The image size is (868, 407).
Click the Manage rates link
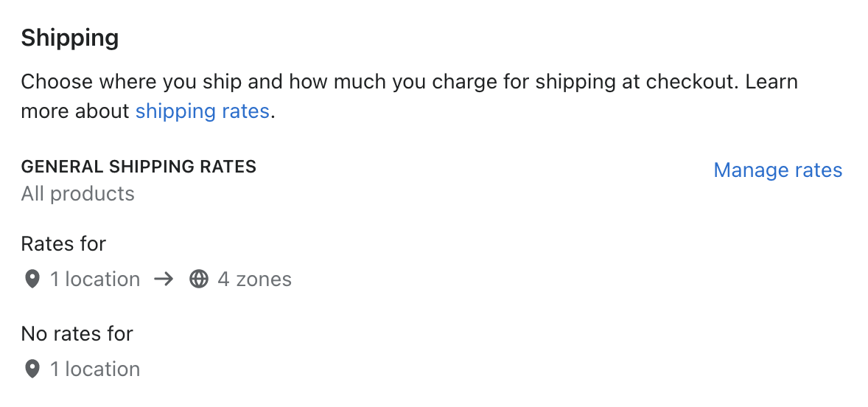click(x=777, y=170)
